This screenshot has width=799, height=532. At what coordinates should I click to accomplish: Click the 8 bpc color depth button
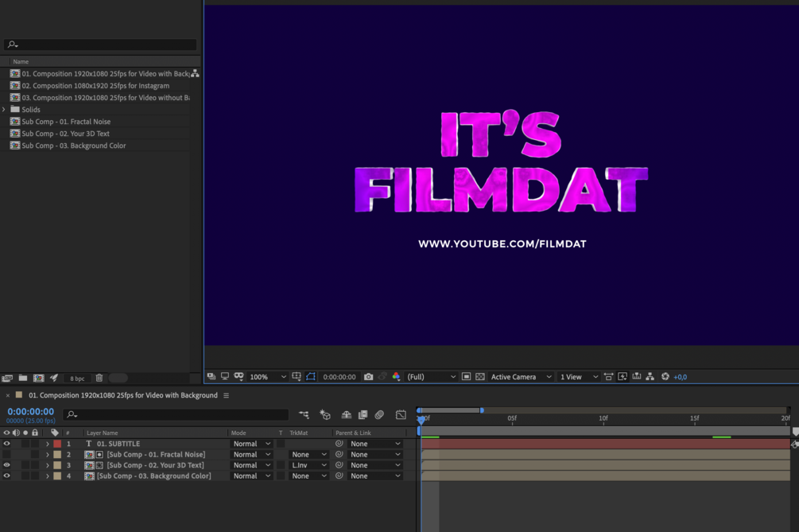click(x=77, y=379)
